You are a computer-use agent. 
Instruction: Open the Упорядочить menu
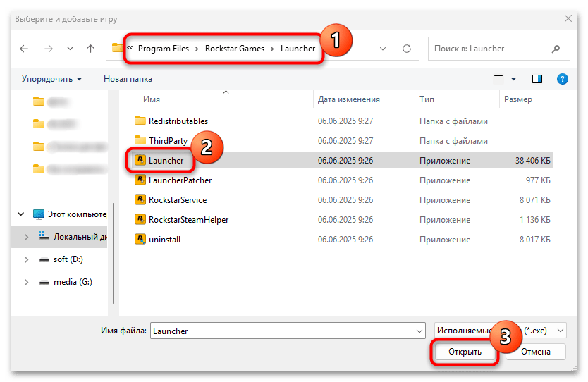coord(51,79)
